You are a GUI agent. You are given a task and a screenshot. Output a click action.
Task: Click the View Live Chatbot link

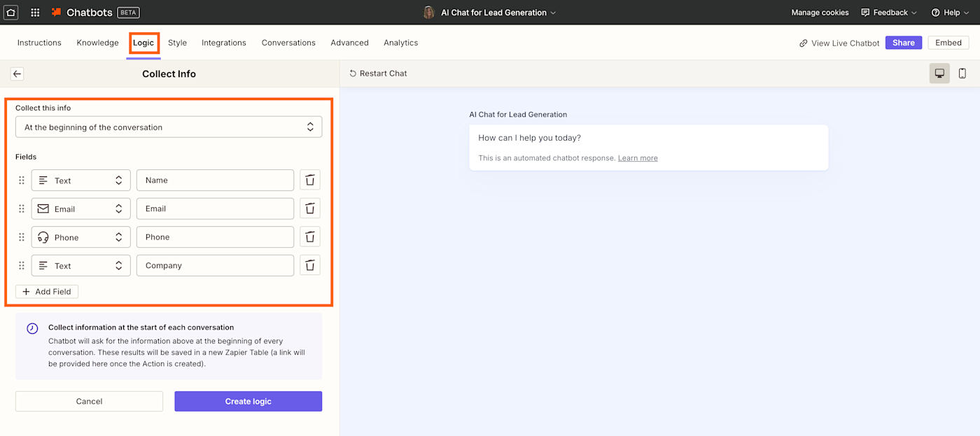pyautogui.click(x=839, y=43)
